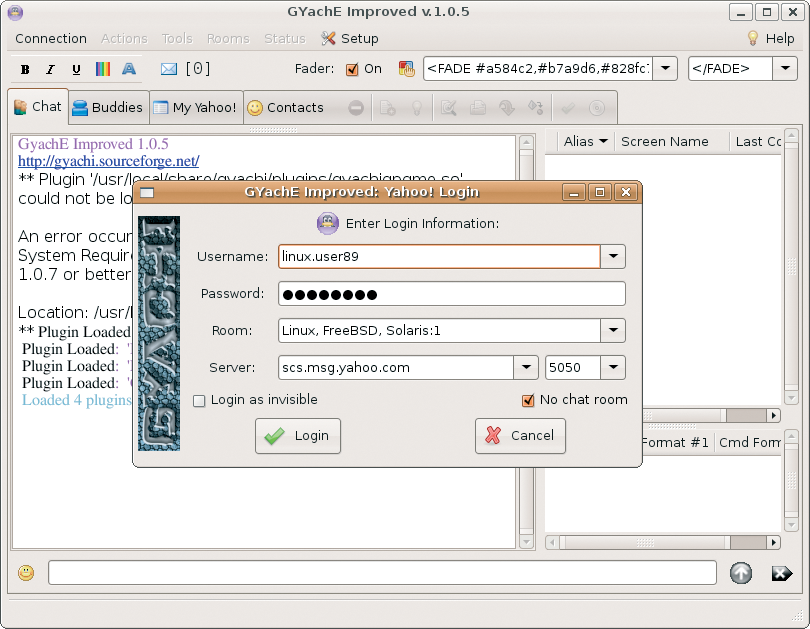Open the mail envelope icon
810x629 pixels.
pos(169,69)
